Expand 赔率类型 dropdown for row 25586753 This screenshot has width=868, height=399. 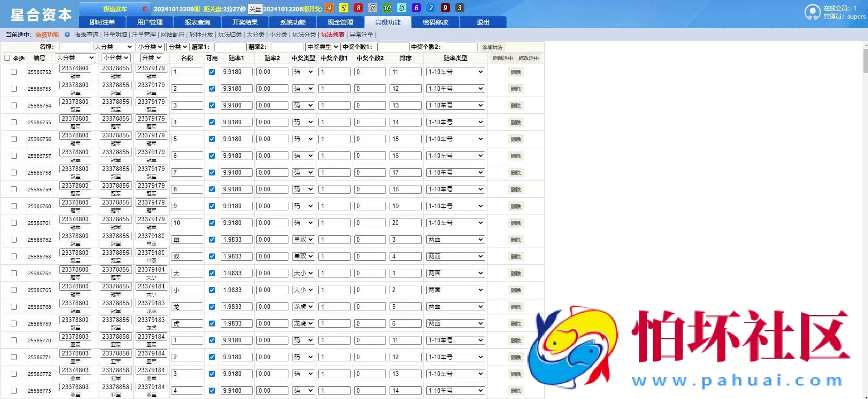pos(455,89)
